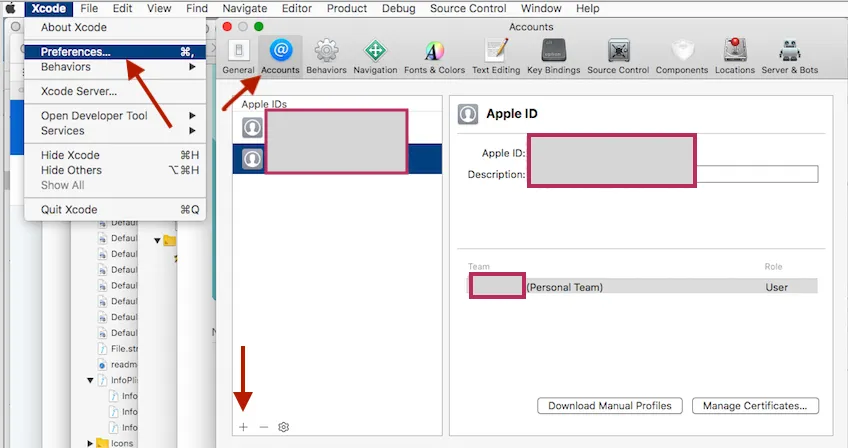Open the Help menu
Image resolution: width=848 pixels, height=448 pixels.
coord(587,8)
